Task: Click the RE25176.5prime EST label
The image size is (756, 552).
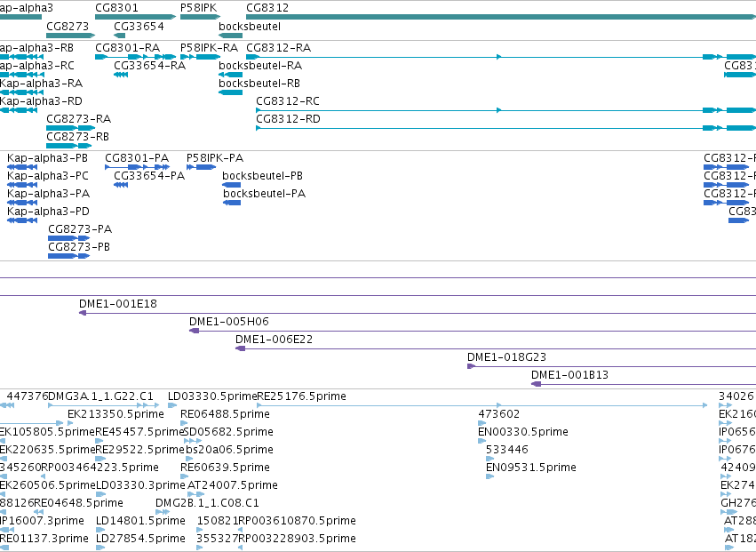Action: (x=302, y=396)
